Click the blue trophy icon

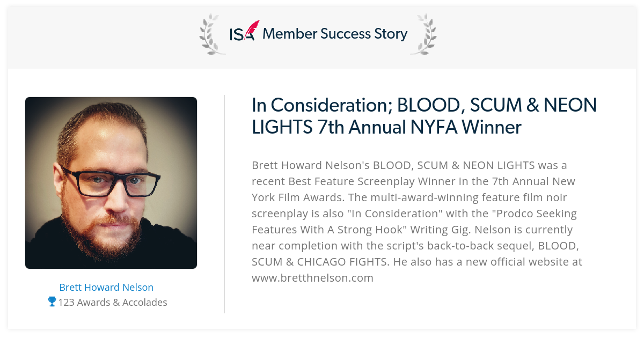coord(52,302)
